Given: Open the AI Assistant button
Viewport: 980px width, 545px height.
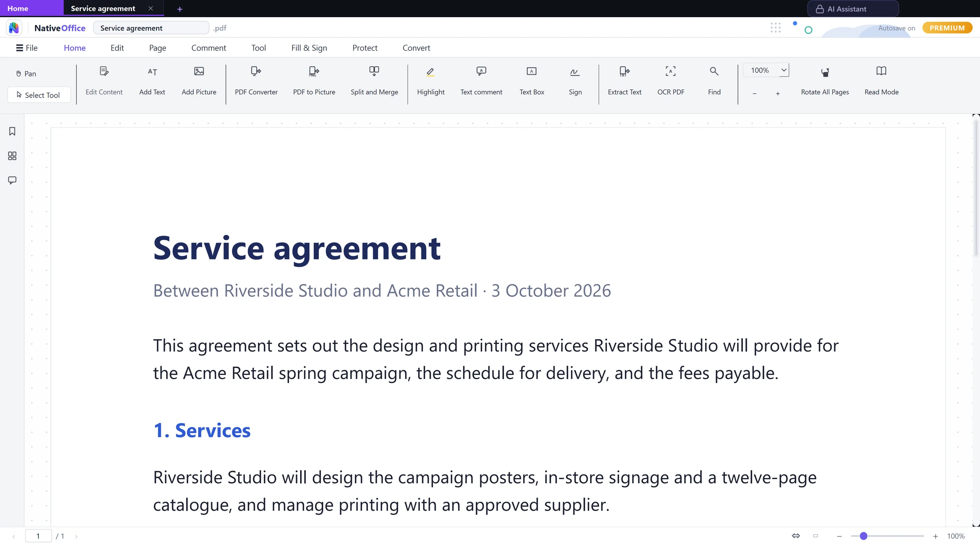Looking at the screenshot, I should tap(853, 9).
